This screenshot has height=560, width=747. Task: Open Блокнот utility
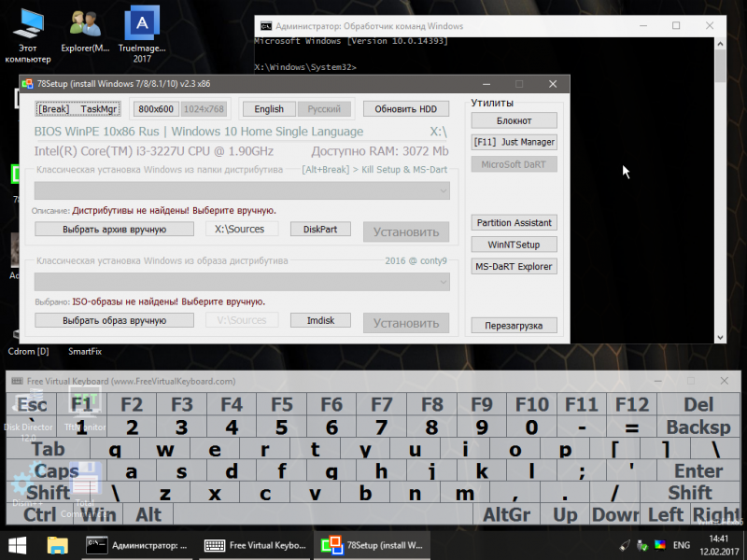pyautogui.click(x=514, y=120)
